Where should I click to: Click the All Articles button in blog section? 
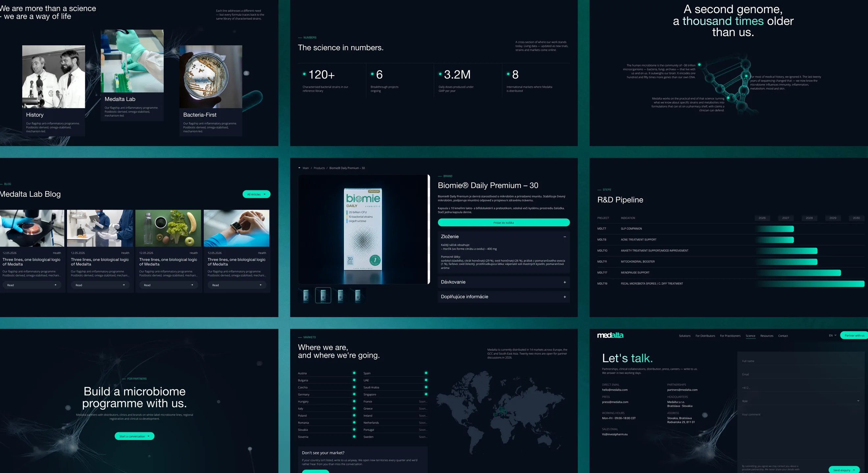[x=256, y=194]
